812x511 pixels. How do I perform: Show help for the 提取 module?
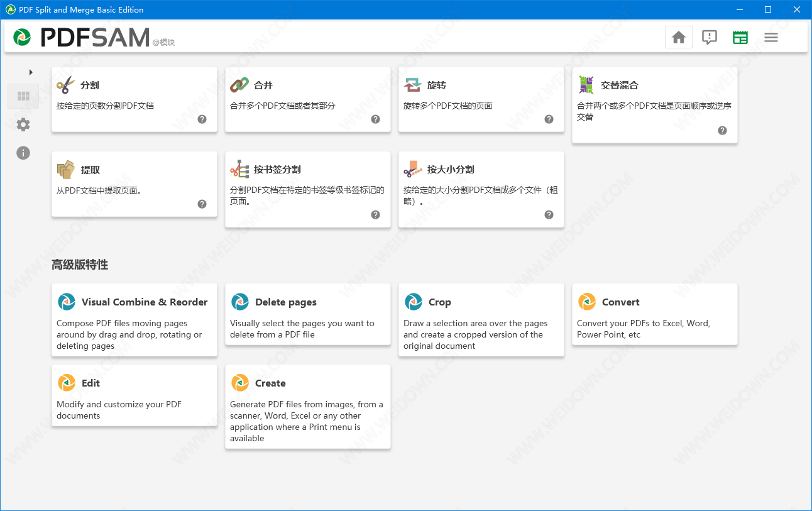click(x=202, y=204)
